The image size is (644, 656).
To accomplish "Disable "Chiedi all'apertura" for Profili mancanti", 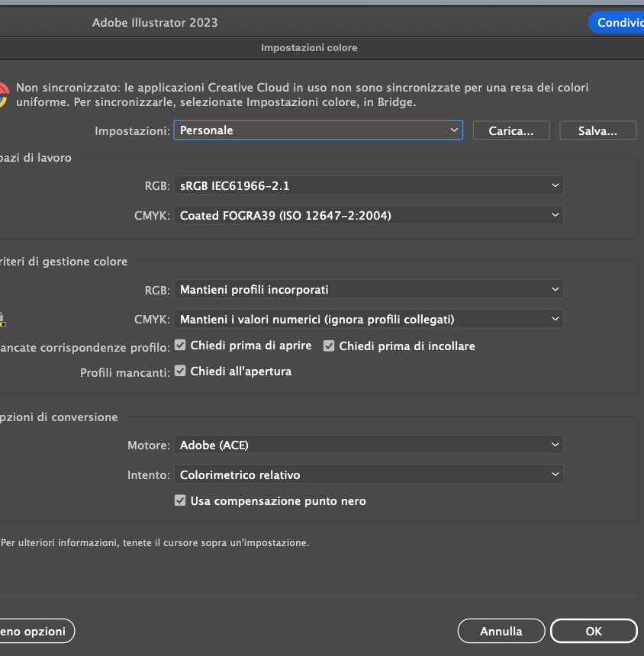I will click(x=180, y=371).
